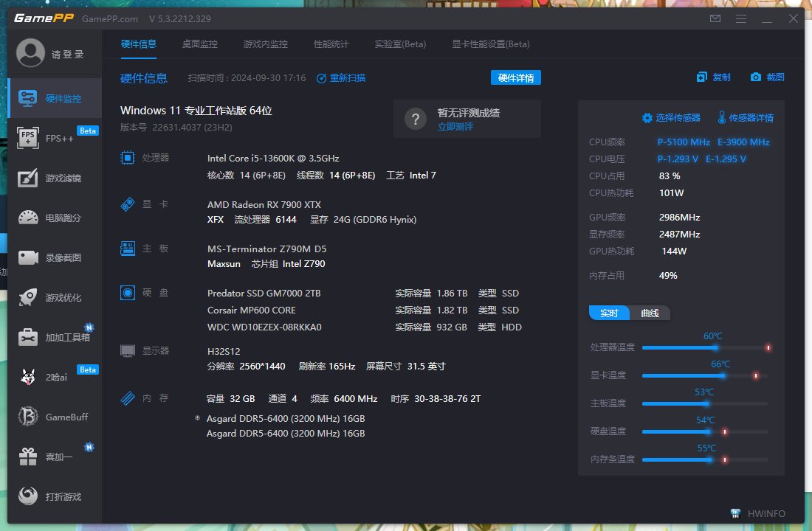
Task: Switch to the 桌面监控 tab
Action: 200,44
